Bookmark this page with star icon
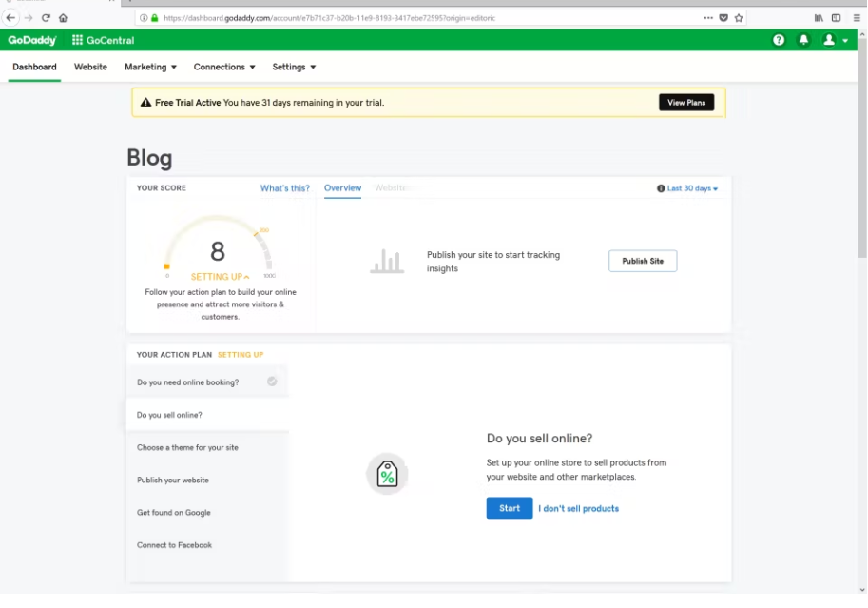 click(x=739, y=18)
